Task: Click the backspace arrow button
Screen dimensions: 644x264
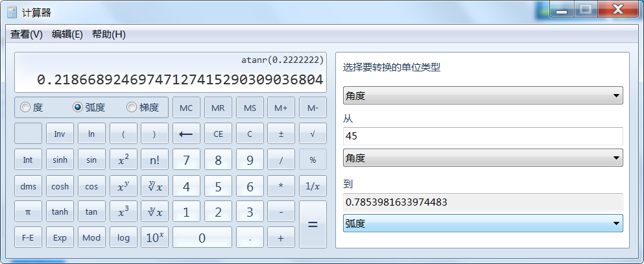Action: (186, 134)
